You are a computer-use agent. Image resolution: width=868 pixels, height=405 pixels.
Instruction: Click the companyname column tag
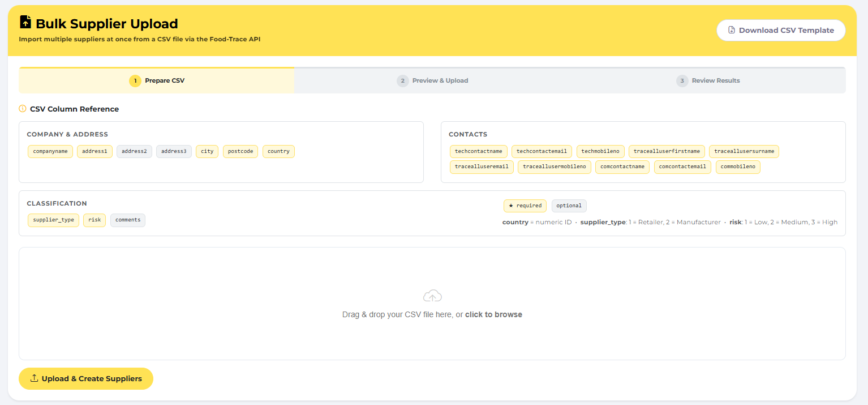click(50, 151)
